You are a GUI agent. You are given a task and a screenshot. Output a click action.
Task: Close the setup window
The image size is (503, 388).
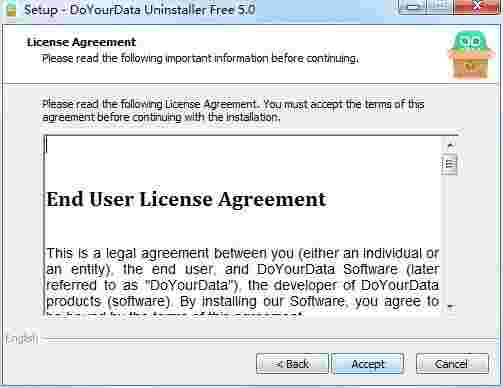click(x=477, y=6)
